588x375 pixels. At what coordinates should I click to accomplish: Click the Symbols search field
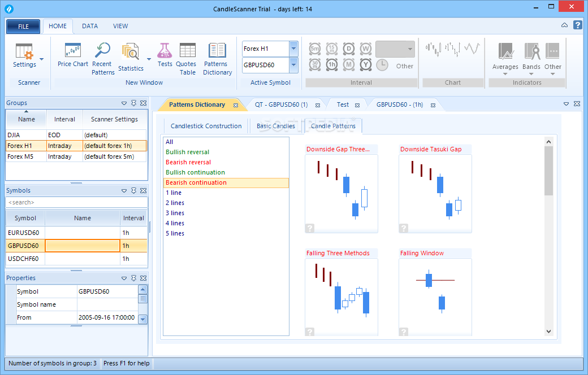click(x=76, y=202)
